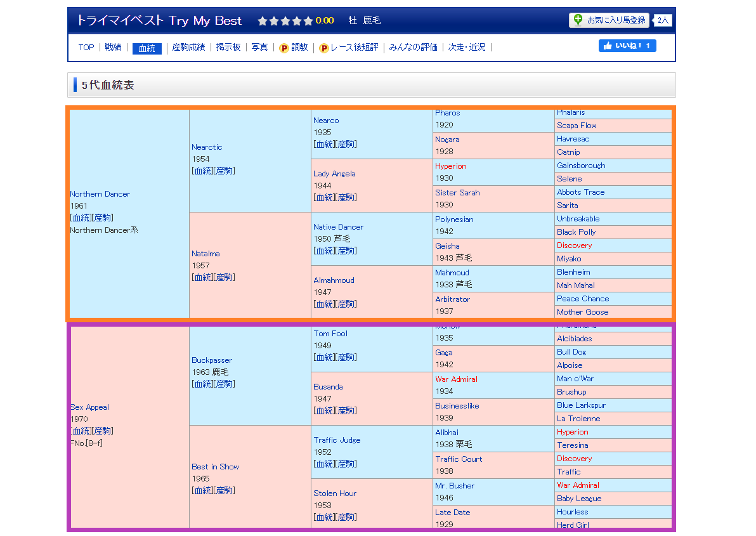Open the Black Polly link
This screenshot has height=536, width=756.
point(576,232)
